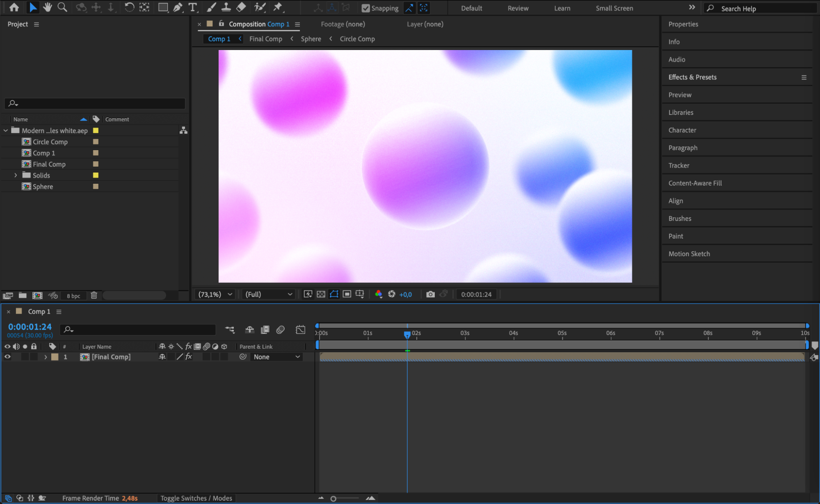Uncheck the Snapping checkbox
The image size is (820, 504).
coord(365,8)
